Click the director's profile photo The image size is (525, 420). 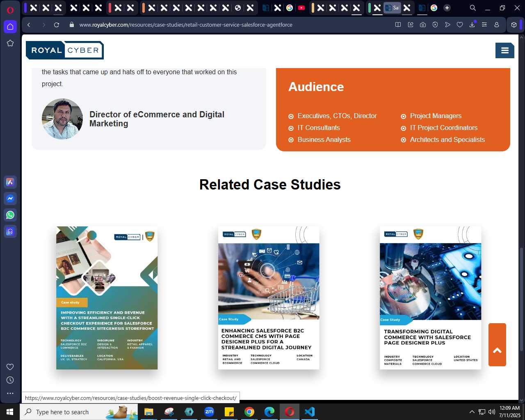point(62,119)
